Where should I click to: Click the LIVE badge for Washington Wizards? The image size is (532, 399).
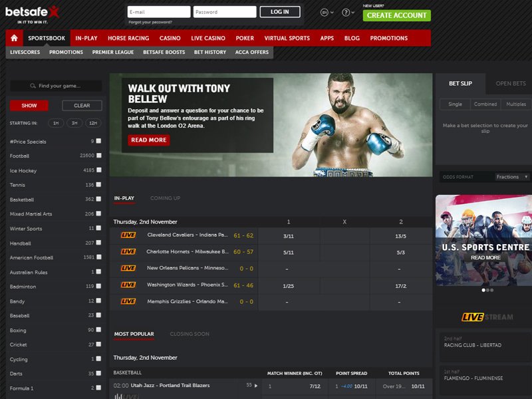click(128, 285)
